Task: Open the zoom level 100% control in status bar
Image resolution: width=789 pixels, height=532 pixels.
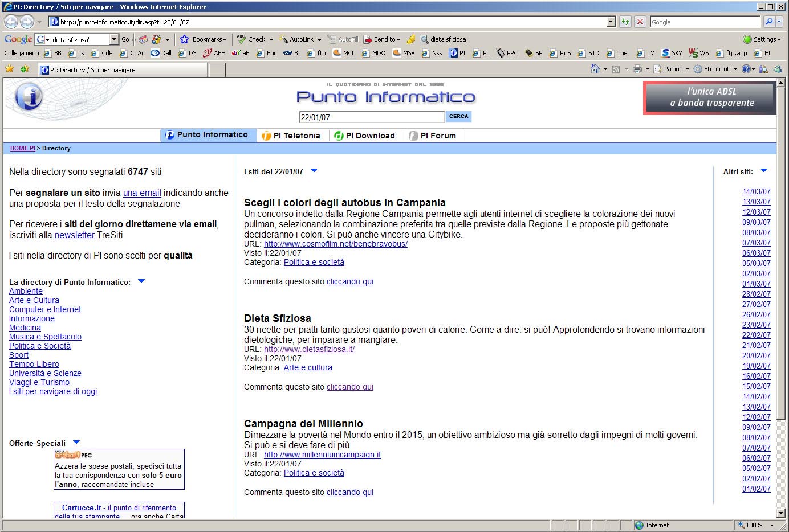Action: click(755, 525)
